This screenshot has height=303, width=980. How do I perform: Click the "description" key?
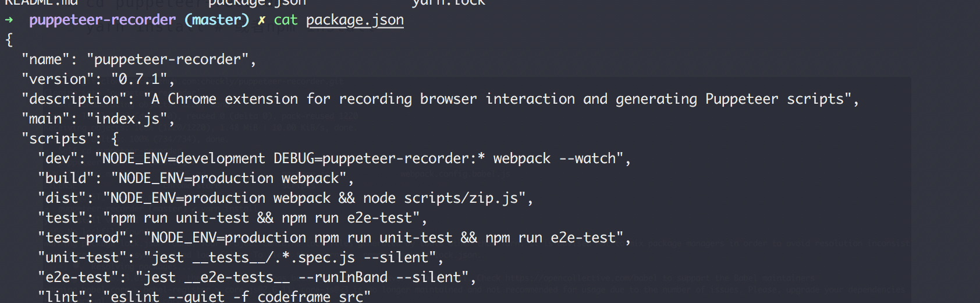(x=74, y=99)
